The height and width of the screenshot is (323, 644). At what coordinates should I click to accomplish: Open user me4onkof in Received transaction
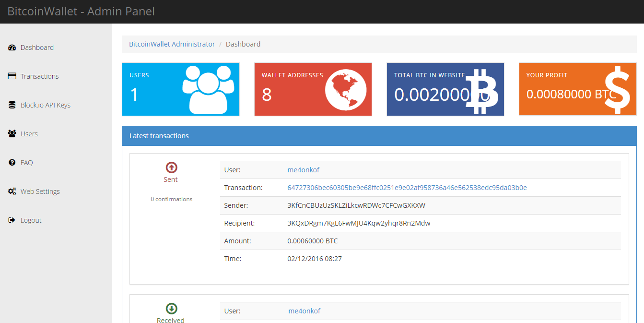304,311
